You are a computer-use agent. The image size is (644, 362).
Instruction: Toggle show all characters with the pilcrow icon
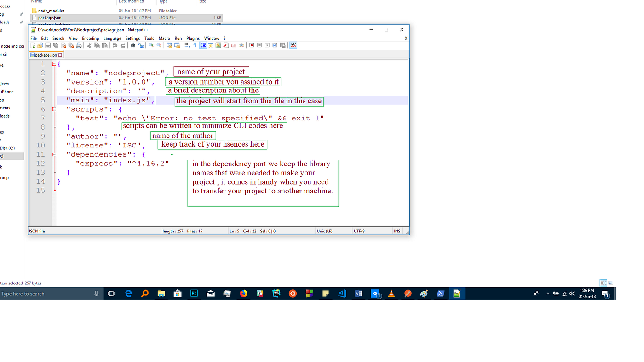[x=195, y=45]
